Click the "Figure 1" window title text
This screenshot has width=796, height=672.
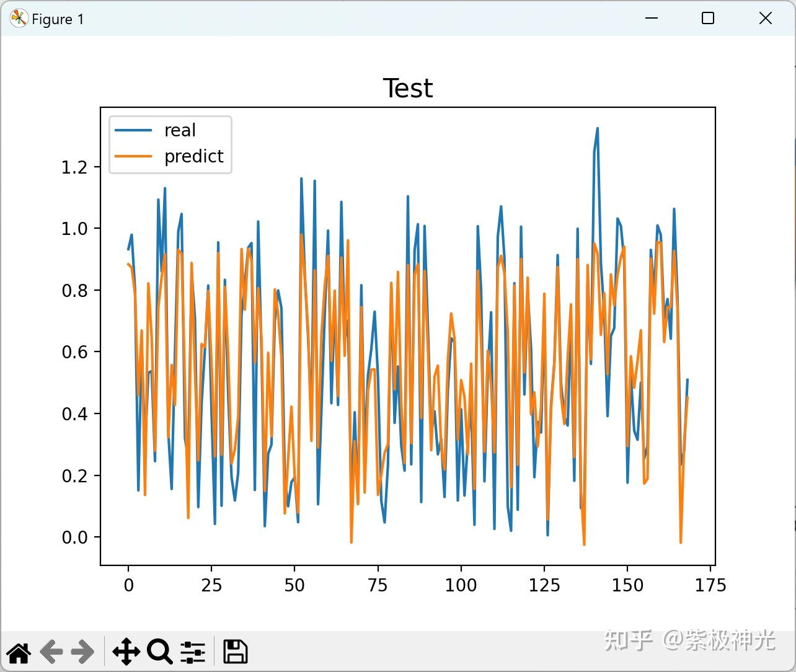pyautogui.click(x=58, y=20)
